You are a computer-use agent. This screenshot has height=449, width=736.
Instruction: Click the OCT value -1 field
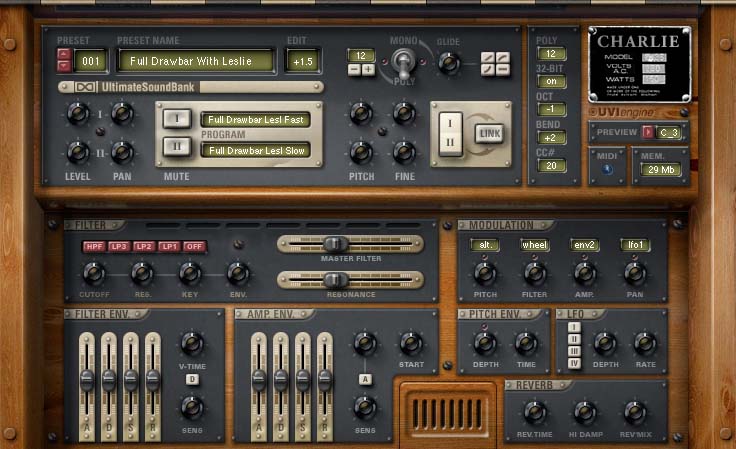tap(552, 109)
